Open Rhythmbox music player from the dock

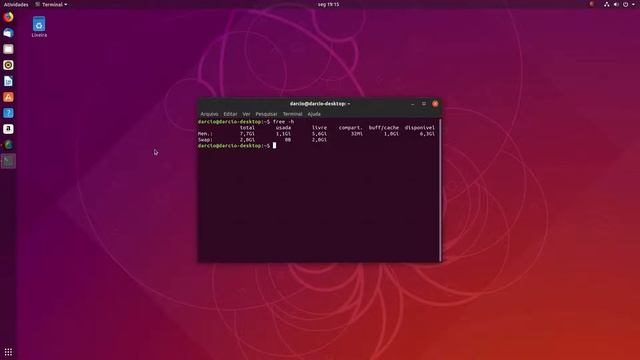(x=8, y=65)
